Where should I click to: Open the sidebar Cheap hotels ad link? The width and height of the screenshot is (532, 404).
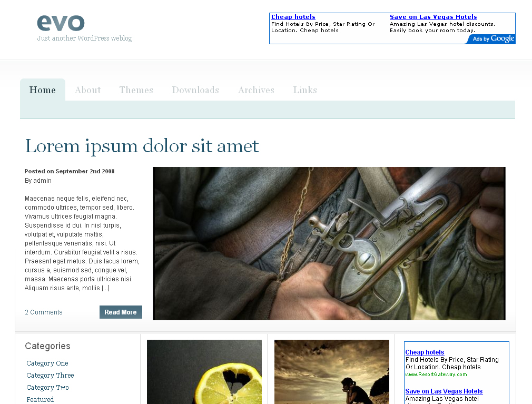click(x=425, y=352)
